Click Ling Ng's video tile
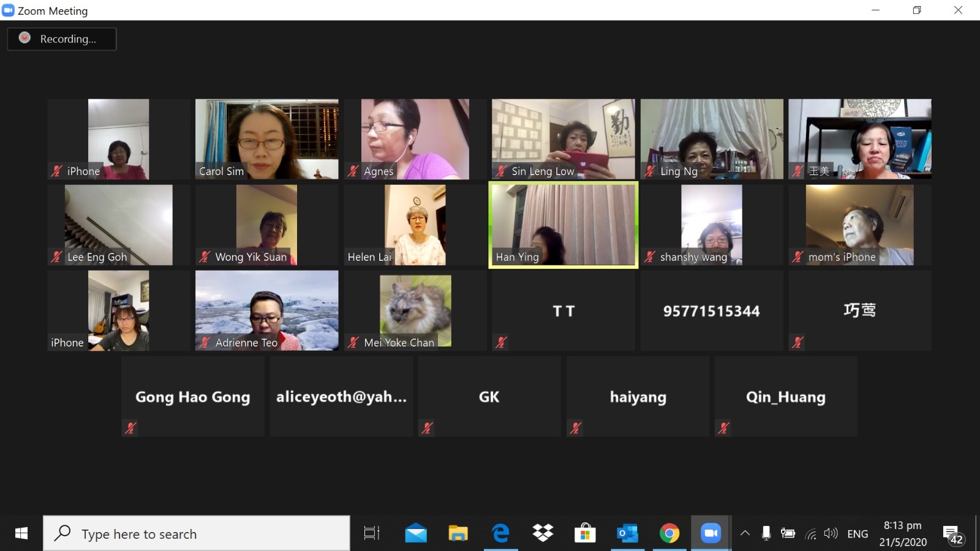980x551 pixels. [x=712, y=139]
